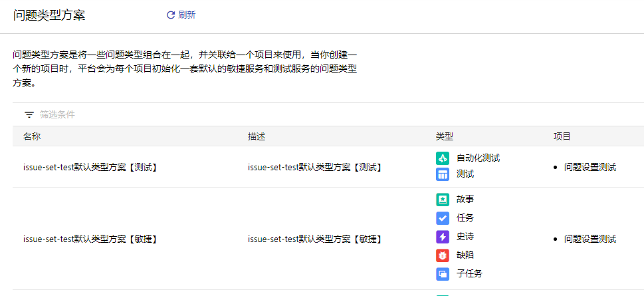
Task: Click the 描述 column header
Action: (257, 136)
